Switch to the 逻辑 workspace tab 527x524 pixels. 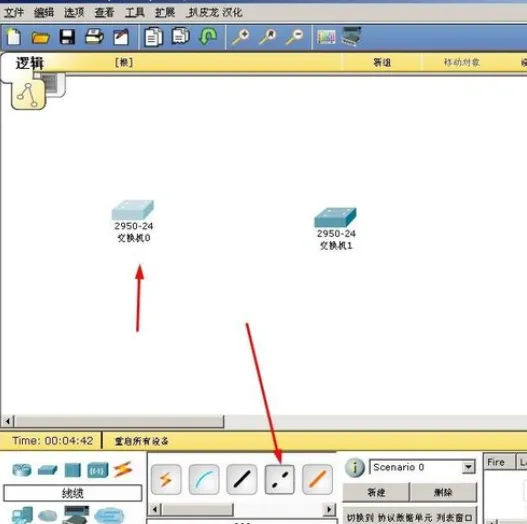(30, 63)
